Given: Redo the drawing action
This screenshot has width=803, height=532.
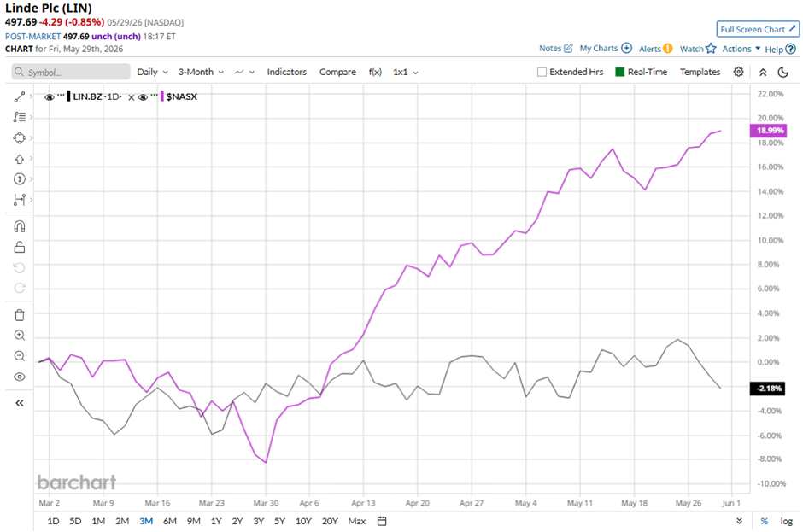Looking at the screenshot, I should [x=20, y=288].
